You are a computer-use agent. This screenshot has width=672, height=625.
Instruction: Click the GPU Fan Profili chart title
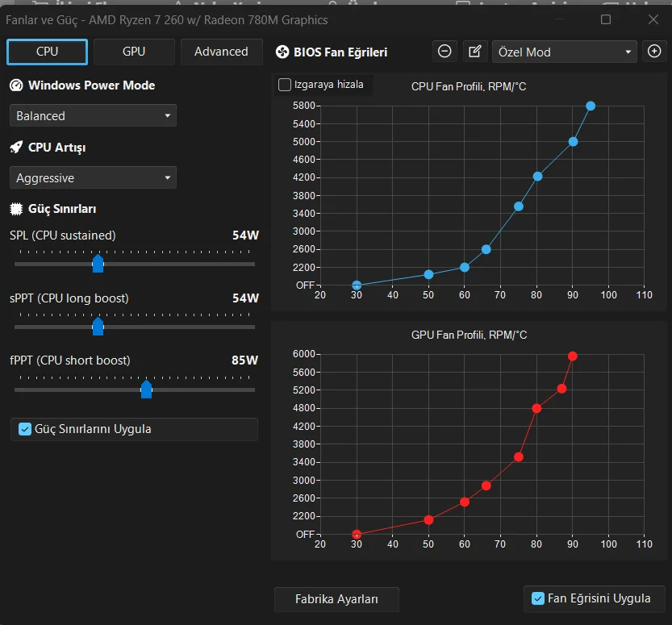coord(470,335)
